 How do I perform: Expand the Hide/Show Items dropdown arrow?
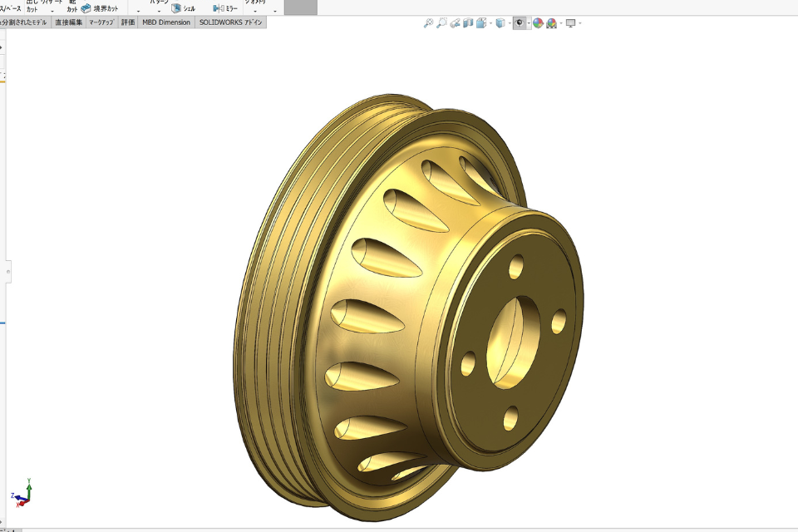529,23
